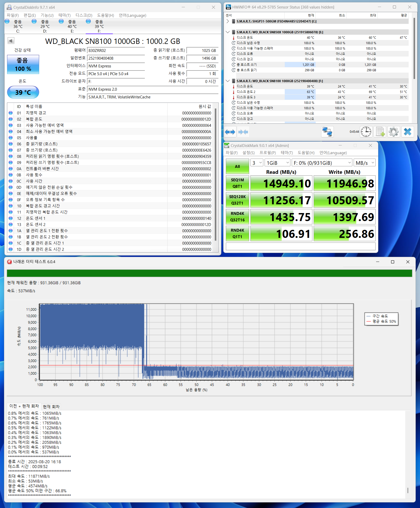Switch to the 현재 회차 tab
Viewport: 420px width, 508px height.
coord(51,407)
